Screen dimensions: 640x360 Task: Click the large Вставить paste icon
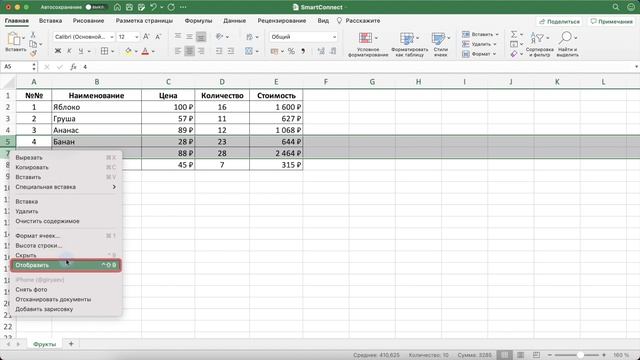click(x=15, y=40)
